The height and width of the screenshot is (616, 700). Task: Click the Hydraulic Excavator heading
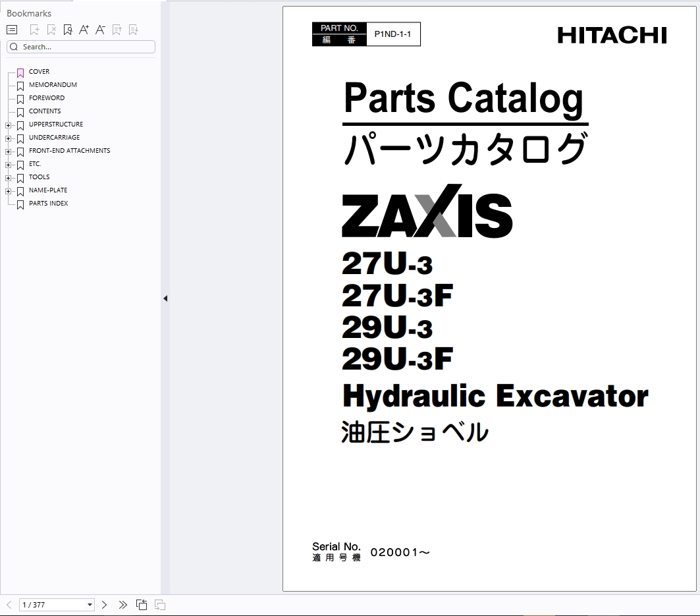(x=496, y=396)
